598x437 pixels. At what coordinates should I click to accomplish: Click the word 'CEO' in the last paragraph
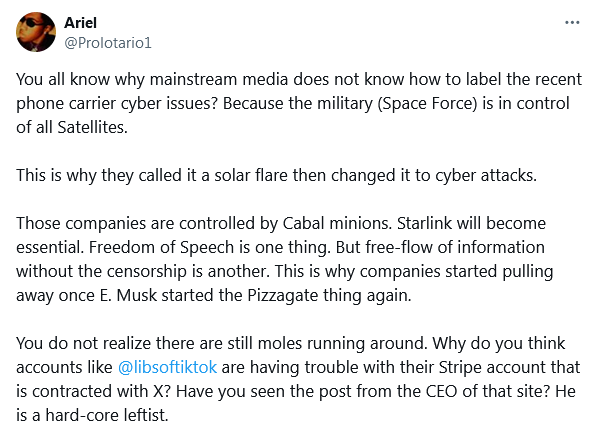pos(441,391)
